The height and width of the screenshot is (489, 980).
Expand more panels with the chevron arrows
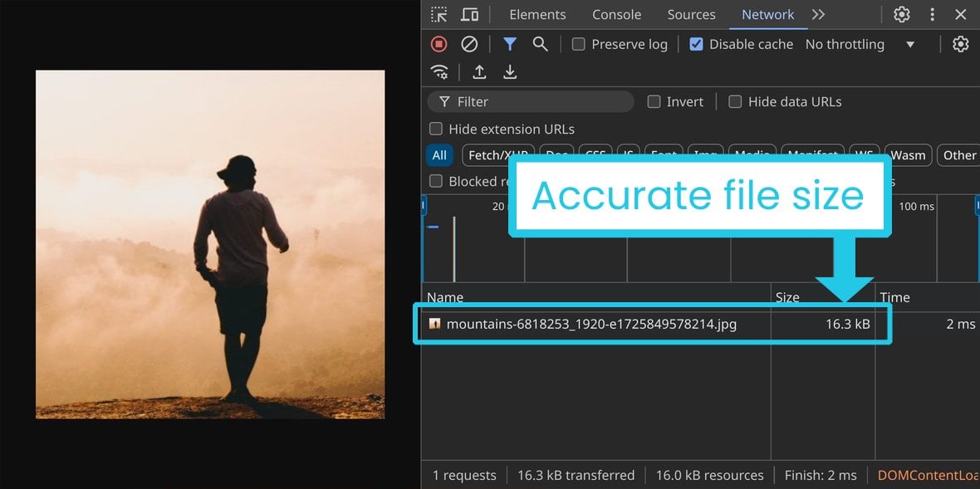[818, 14]
